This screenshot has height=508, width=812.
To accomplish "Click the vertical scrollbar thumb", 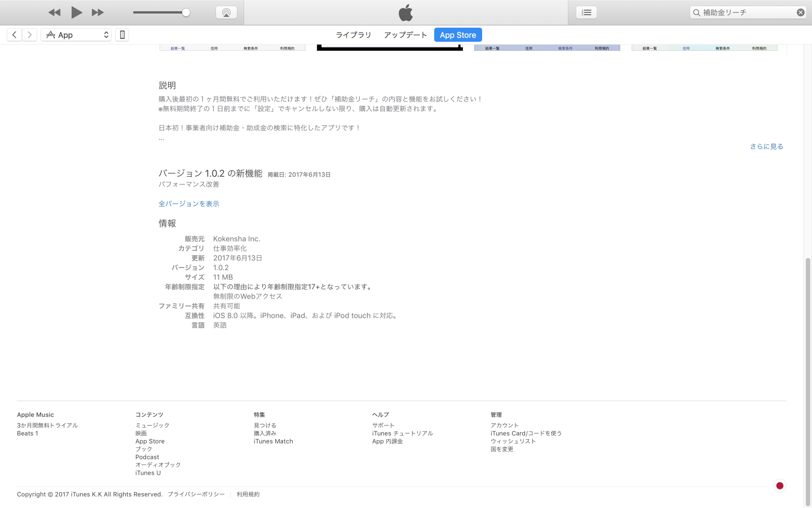I will (x=808, y=382).
